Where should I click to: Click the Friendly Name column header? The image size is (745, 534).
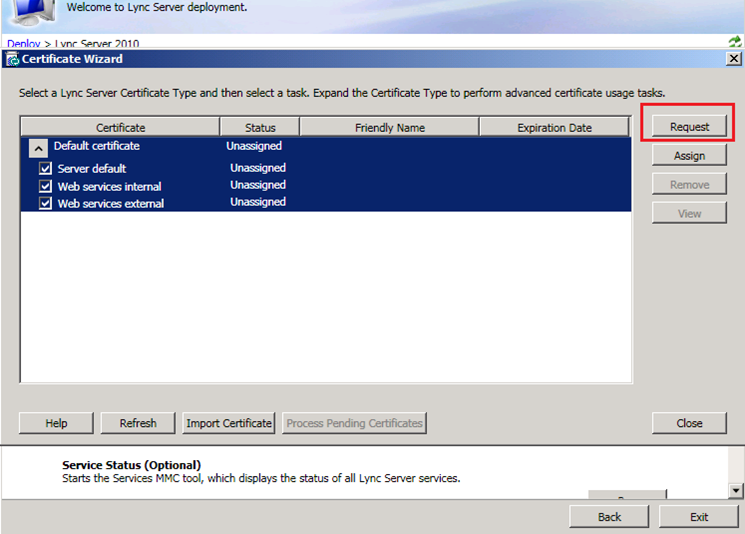[x=390, y=127]
